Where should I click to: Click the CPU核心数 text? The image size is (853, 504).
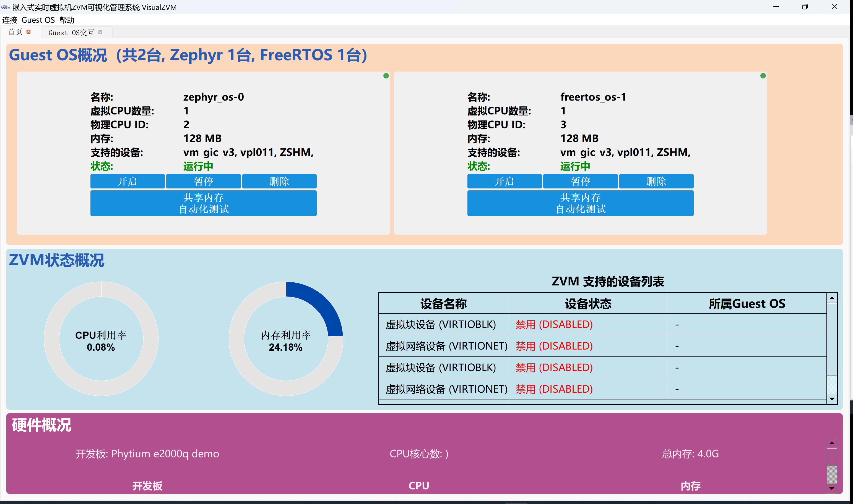(419, 454)
